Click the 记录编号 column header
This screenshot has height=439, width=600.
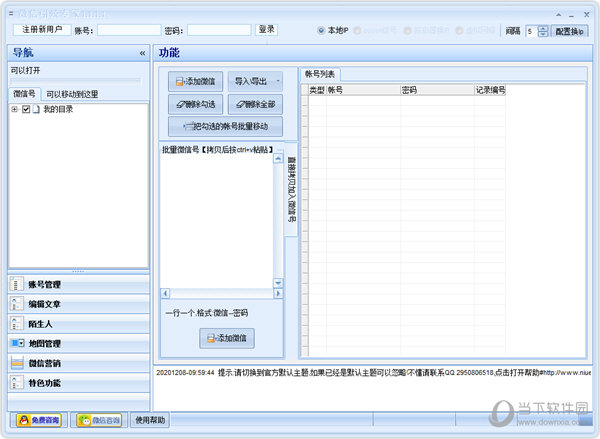pyautogui.click(x=490, y=90)
